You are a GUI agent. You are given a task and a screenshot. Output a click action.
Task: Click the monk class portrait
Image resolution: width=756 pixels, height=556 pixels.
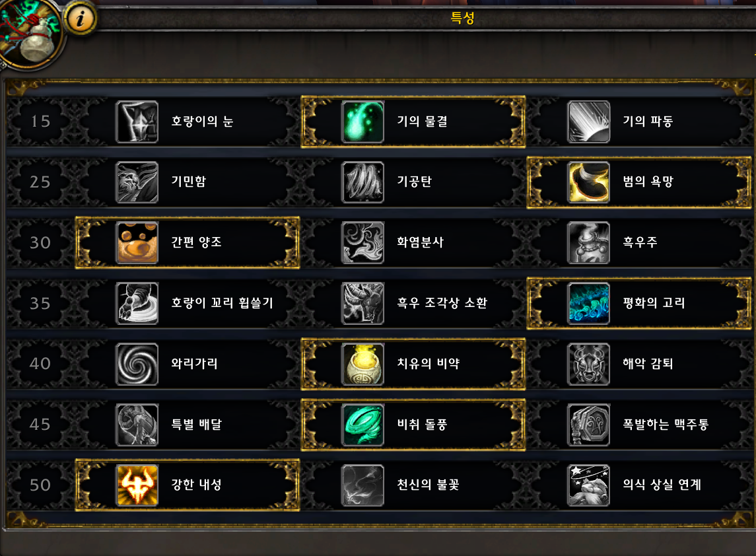[x=29, y=33]
